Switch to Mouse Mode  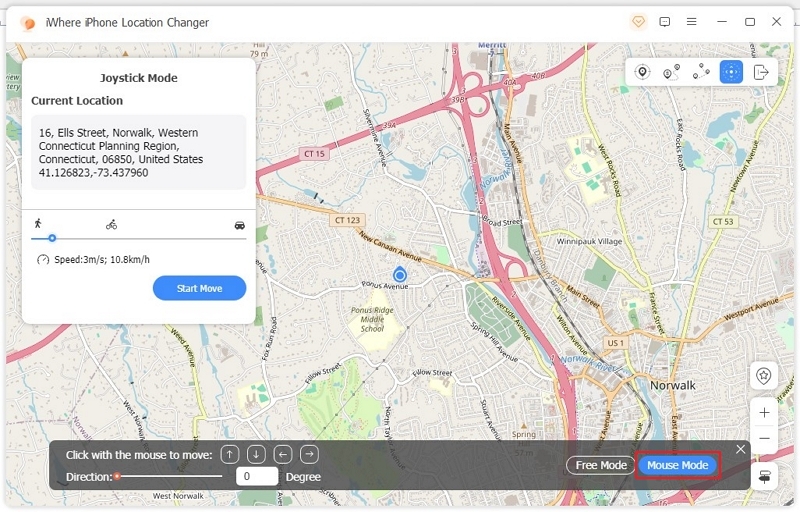click(x=678, y=465)
